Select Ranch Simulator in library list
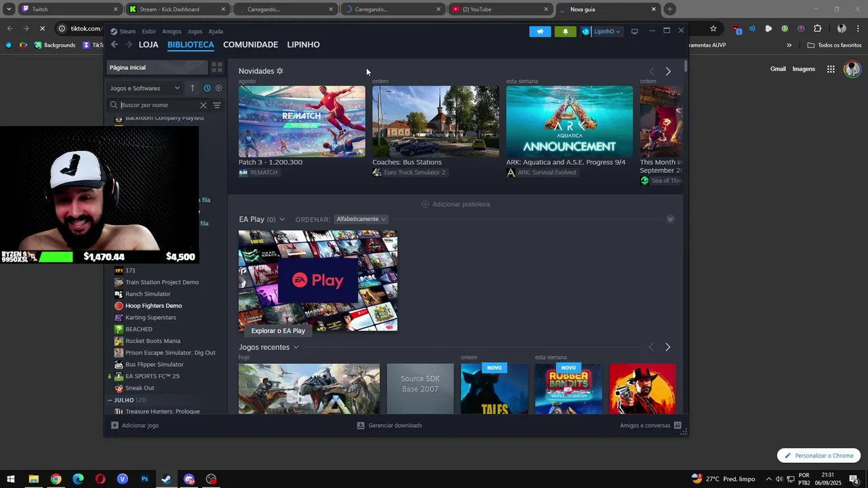The height and width of the screenshot is (488, 868). [148, 293]
